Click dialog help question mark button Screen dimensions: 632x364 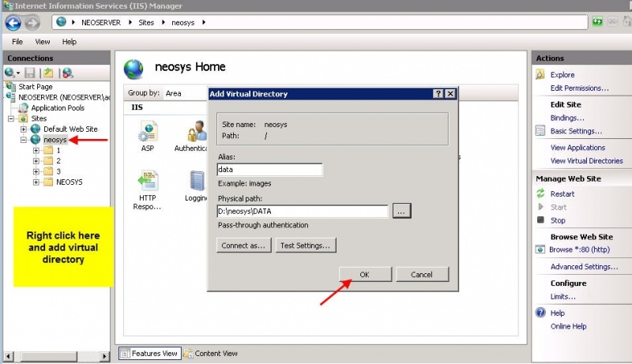[x=438, y=94]
